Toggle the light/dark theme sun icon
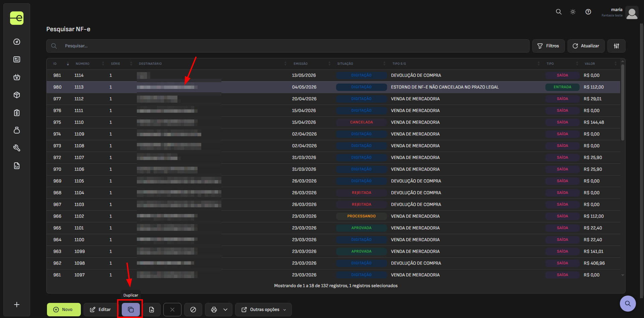Image resolution: width=644 pixels, height=318 pixels. tap(573, 12)
